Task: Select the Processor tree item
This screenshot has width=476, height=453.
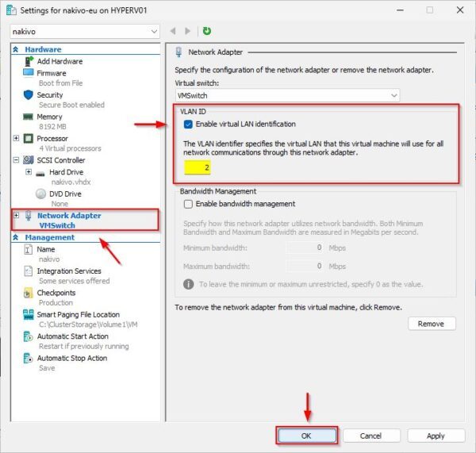Action: tap(52, 139)
